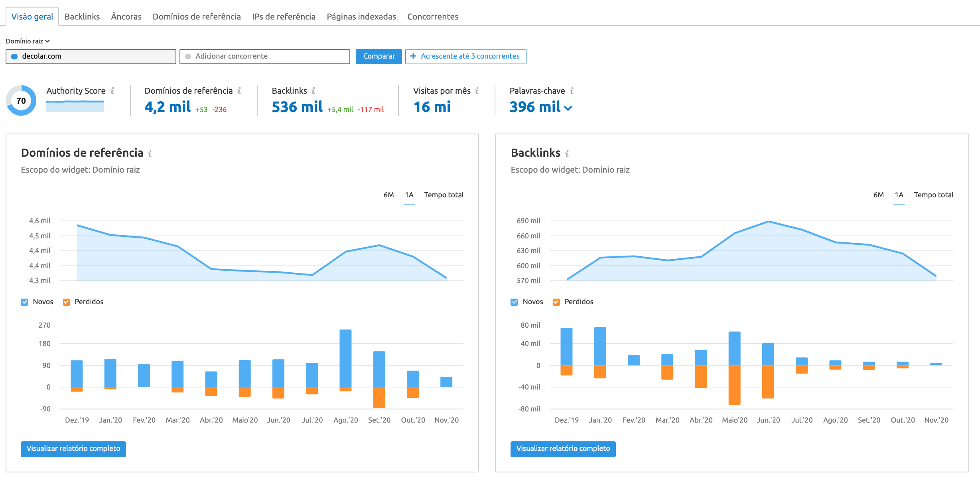Viewport: 980px width, 480px height.
Task: Click info icon beside Backlinks metric
Action: [x=314, y=91]
